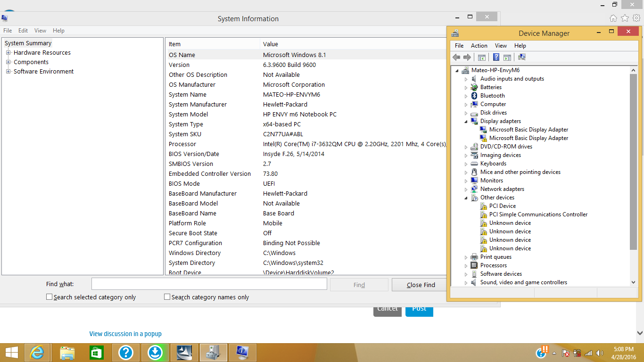
Task: Click the scroll down arrow in Device Manager
Action: [633, 282]
